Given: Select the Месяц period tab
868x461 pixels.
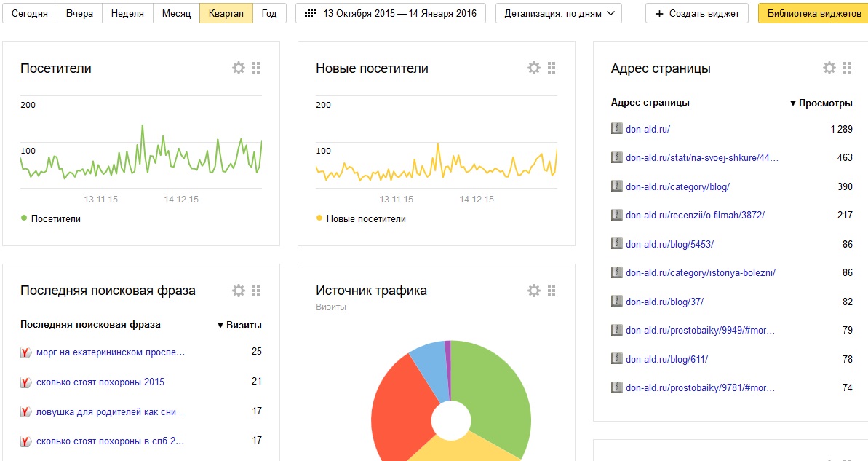Looking at the screenshot, I should pyautogui.click(x=176, y=13).
